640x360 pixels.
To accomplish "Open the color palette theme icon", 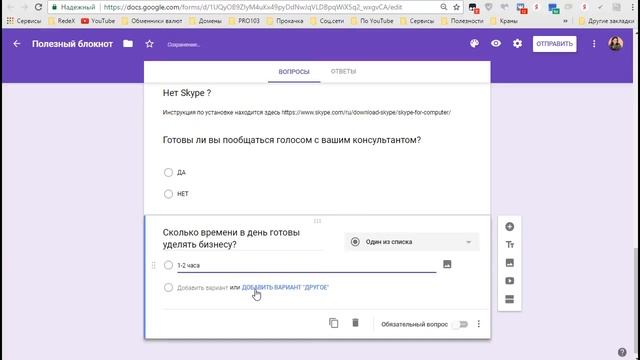I will (474, 43).
